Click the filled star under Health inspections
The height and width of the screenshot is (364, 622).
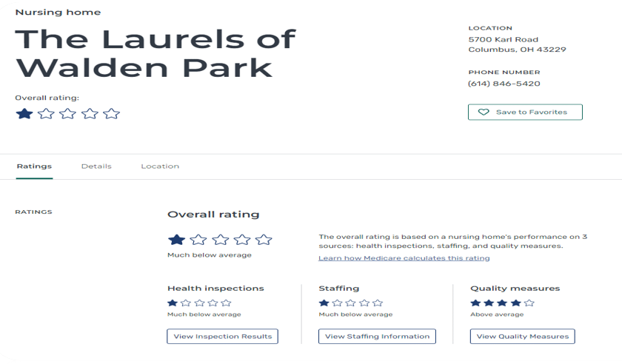[172, 303]
